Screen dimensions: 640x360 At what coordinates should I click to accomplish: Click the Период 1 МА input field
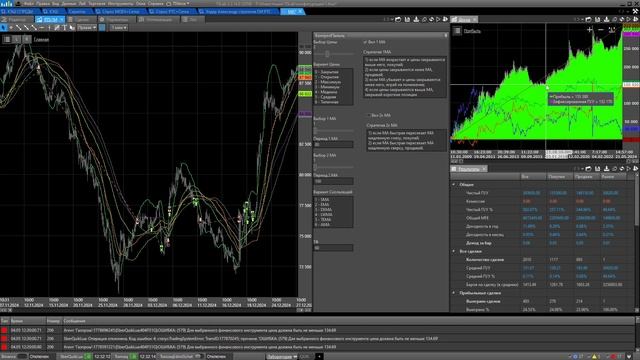point(333,144)
